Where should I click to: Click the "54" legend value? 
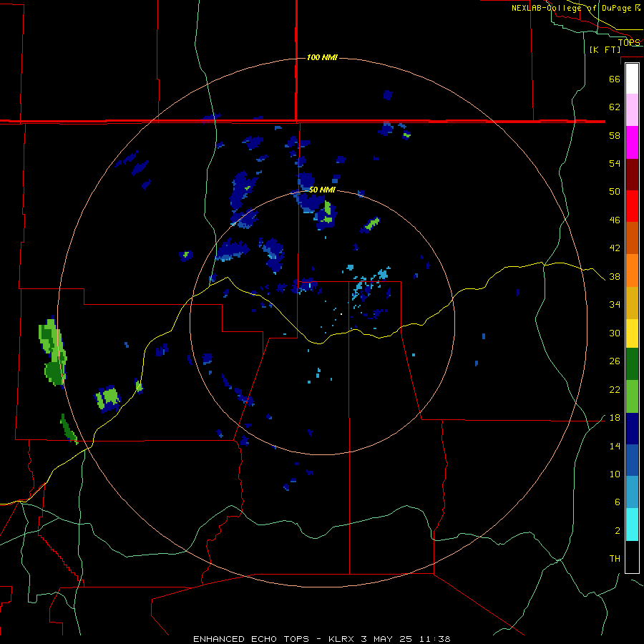(615, 163)
